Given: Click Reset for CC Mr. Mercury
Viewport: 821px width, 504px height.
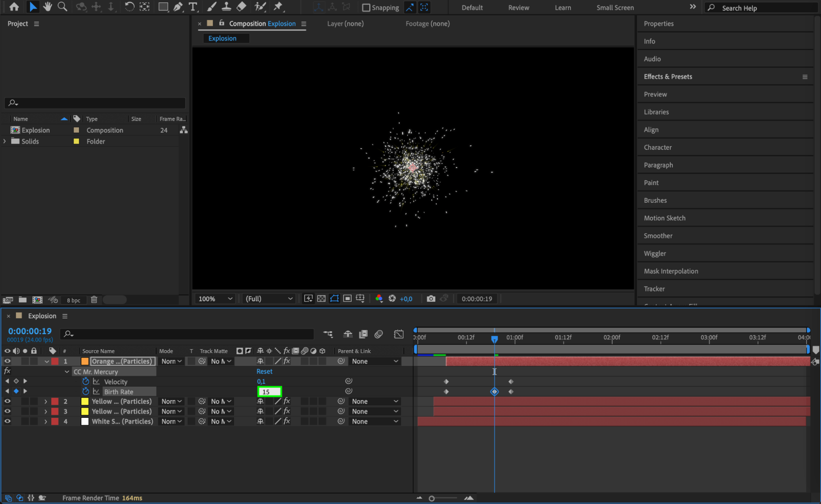Looking at the screenshot, I should (264, 371).
